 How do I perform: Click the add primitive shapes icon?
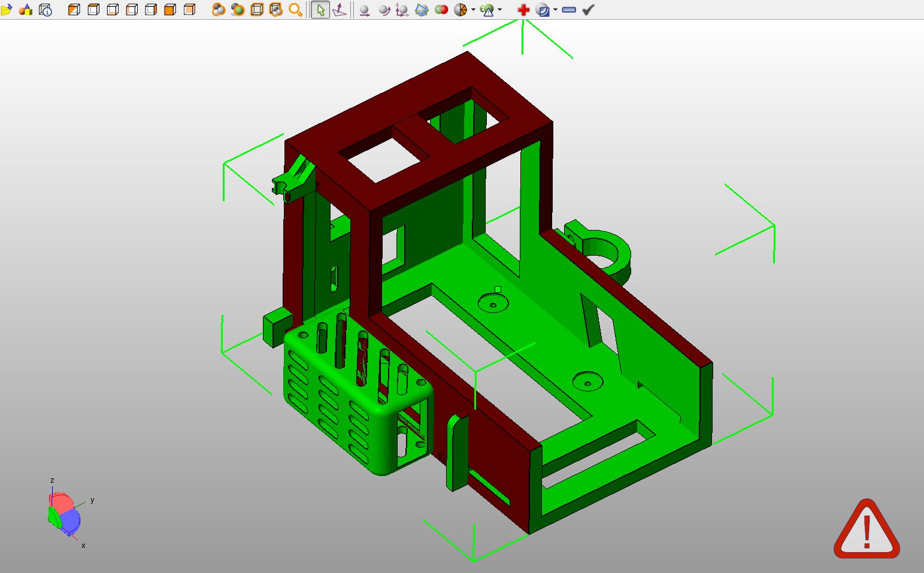(x=26, y=10)
